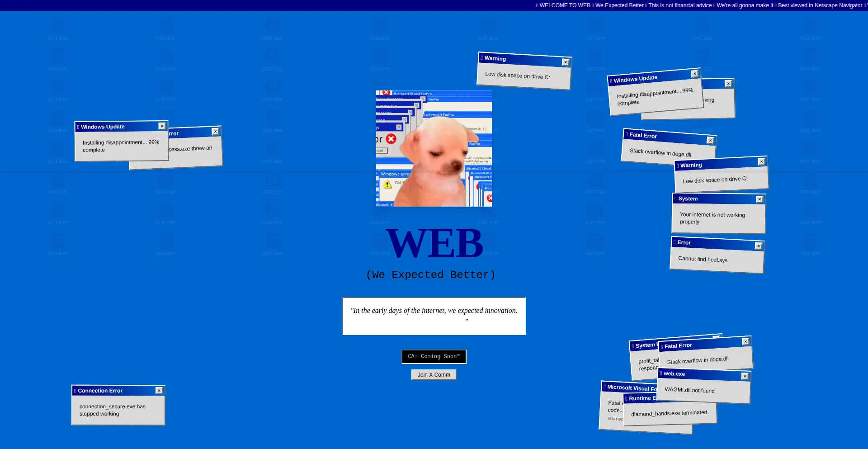The image size is (868, 449).
Task: Click the Fatal Error dialog title bar icon
Action: tap(627, 135)
